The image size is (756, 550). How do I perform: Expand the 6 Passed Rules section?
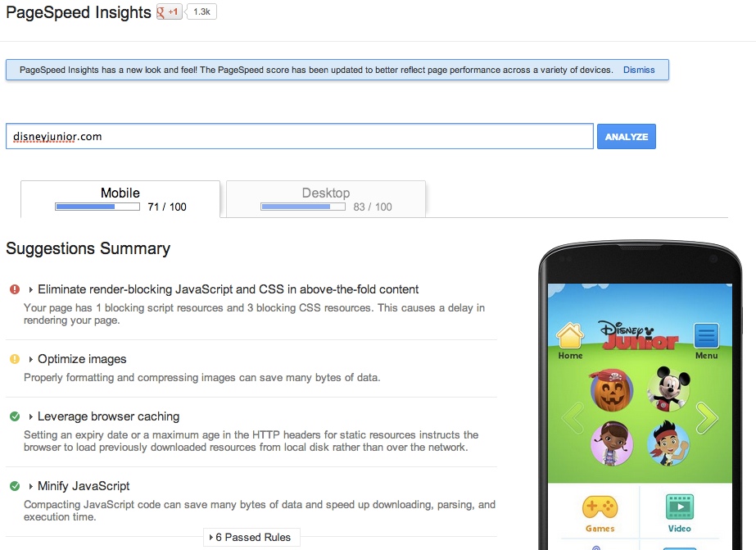coord(251,538)
